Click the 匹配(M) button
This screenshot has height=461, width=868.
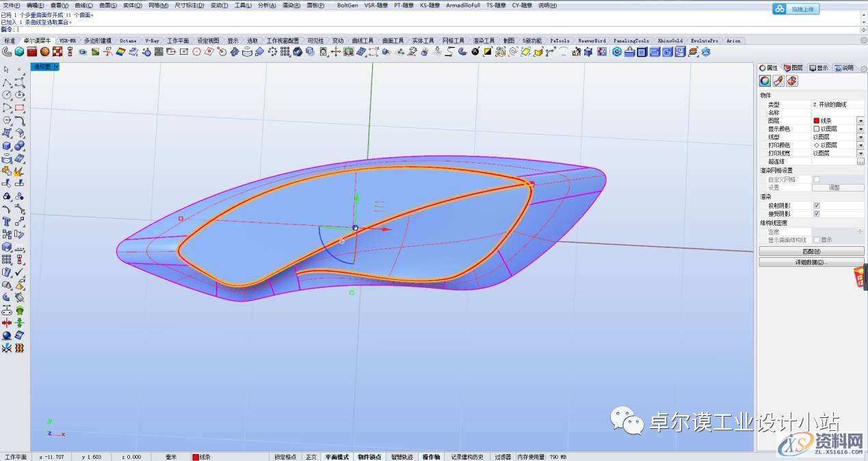[x=811, y=251]
